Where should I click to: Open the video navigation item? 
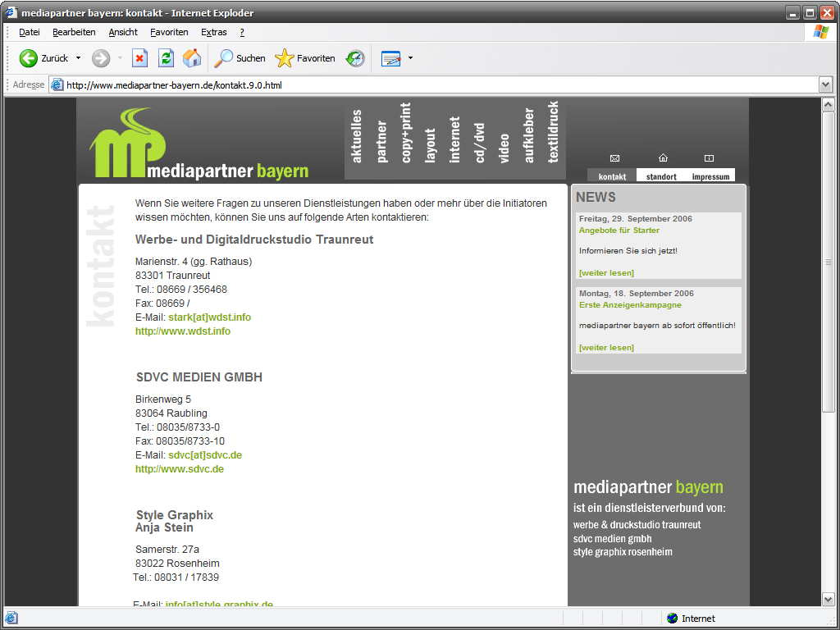tap(504, 148)
